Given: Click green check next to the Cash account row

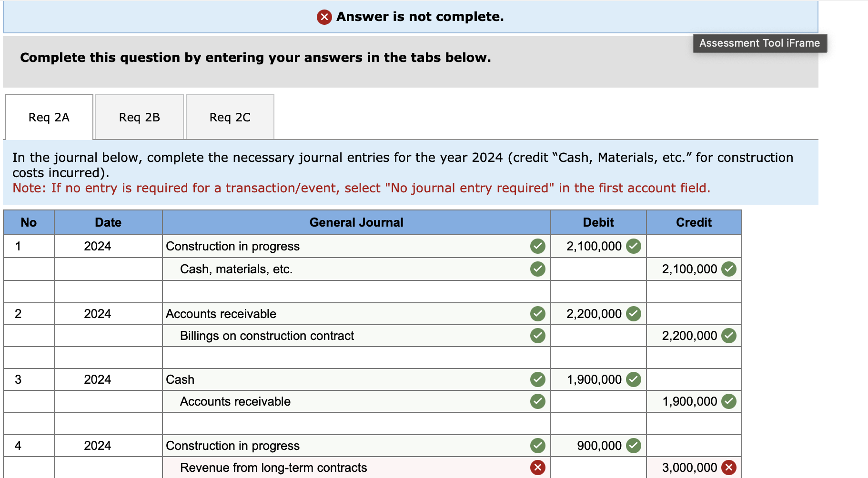Looking at the screenshot, I should [x=538, y=379].
